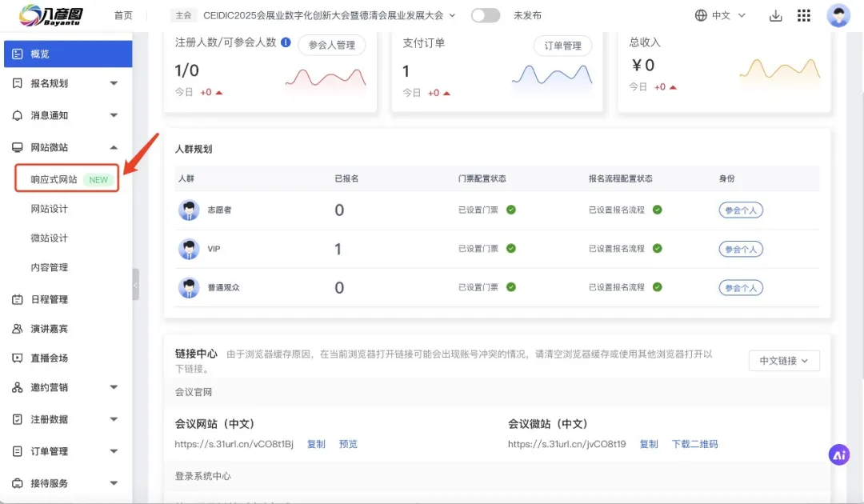Select 响应式网站 in sidebar
Image resolution: width=864 pixels, height=504 pixels.
coord(54,179)
